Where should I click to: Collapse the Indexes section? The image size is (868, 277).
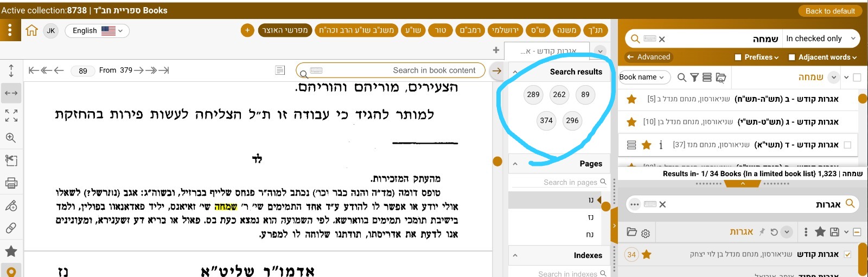click(x=515, y=255)
